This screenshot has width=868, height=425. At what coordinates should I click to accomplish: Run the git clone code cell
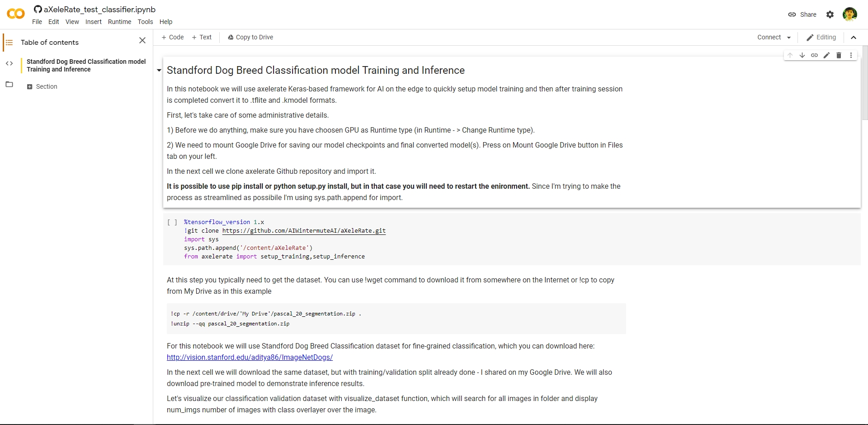172,222
